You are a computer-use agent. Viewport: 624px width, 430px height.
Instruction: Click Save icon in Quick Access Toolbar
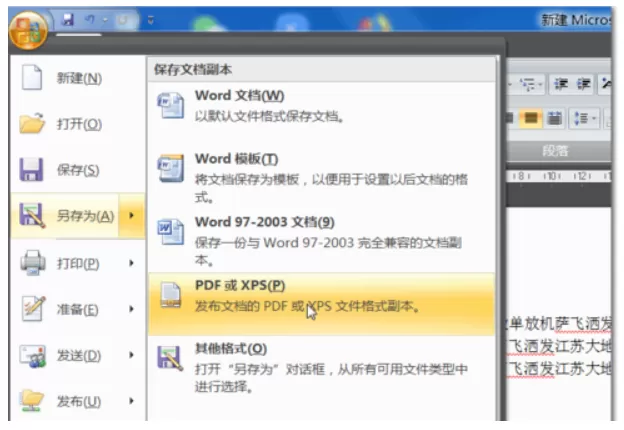(68, 19)
